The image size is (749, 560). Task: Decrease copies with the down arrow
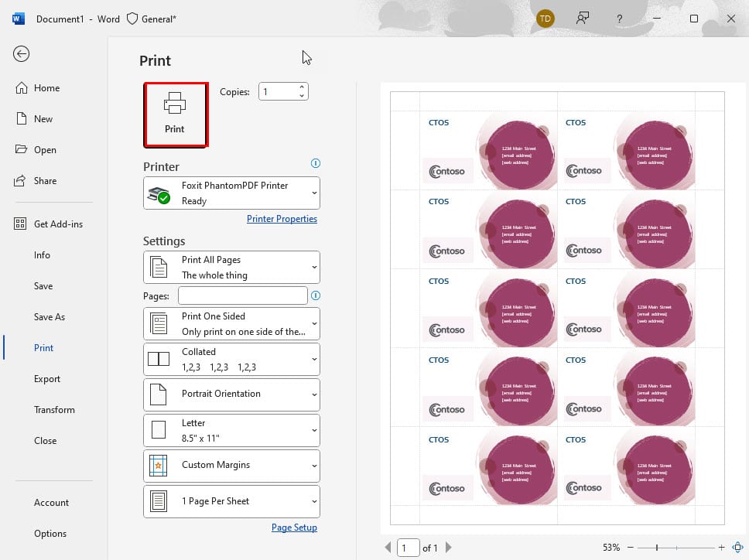tap(302, 95)
